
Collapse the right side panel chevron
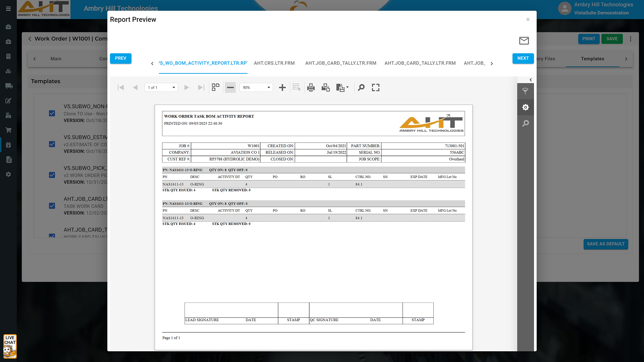[531, 80]
